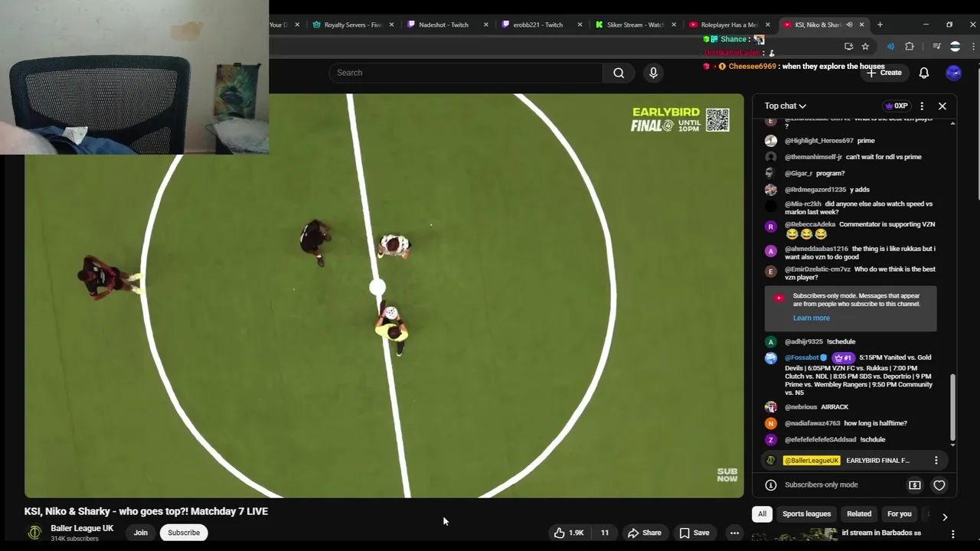The width and height of the screenshot is (980, 551).
Task: Select the Sports leagues chip
Action: [x=806, y=514]
